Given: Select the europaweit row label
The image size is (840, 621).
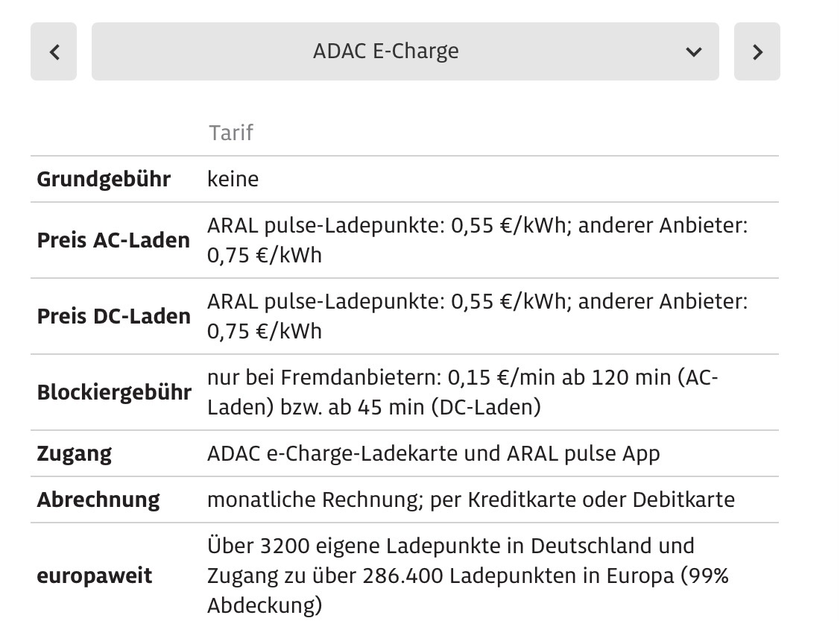Looking at the screenshot, I should coord(95,576).
